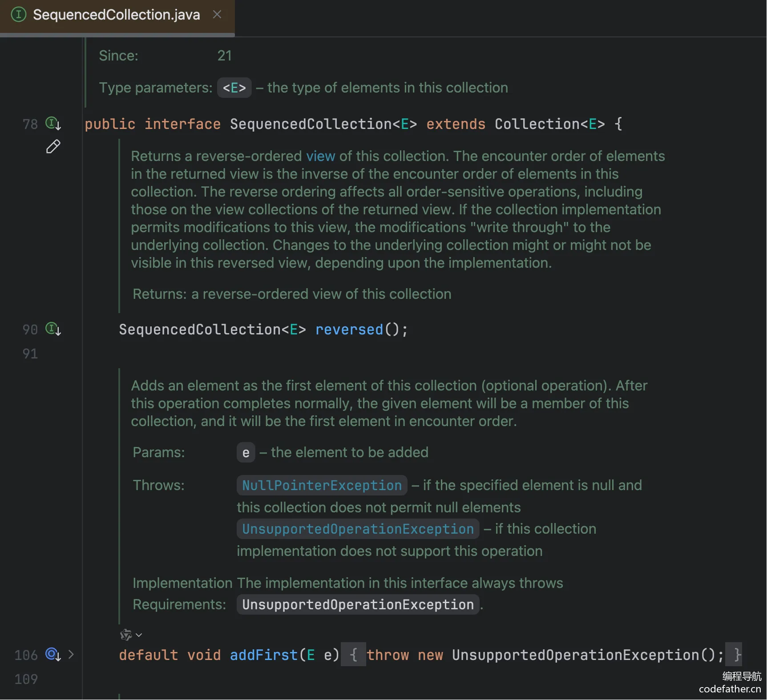Image resolution: width=767 pixels, height=700 pixels.
Task: Expand the folded opening brace after addFirst(E e)
Action: point(353,655)
